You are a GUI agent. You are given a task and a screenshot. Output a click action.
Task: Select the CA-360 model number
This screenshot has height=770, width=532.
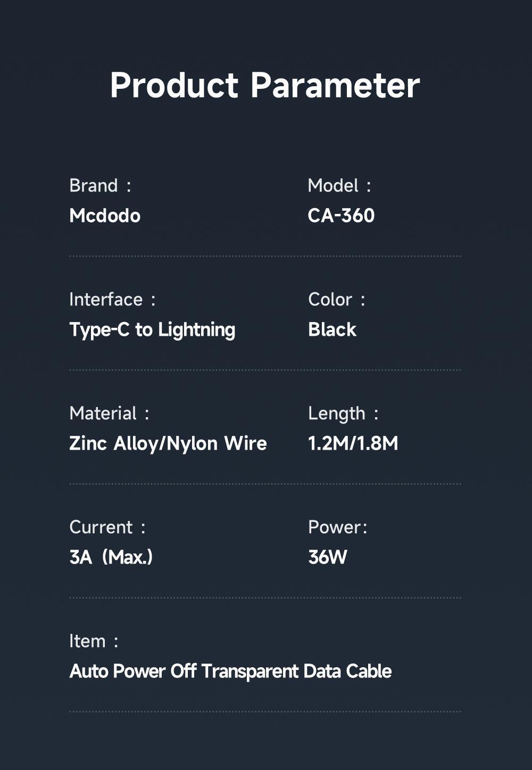click(x=341, y=216)
